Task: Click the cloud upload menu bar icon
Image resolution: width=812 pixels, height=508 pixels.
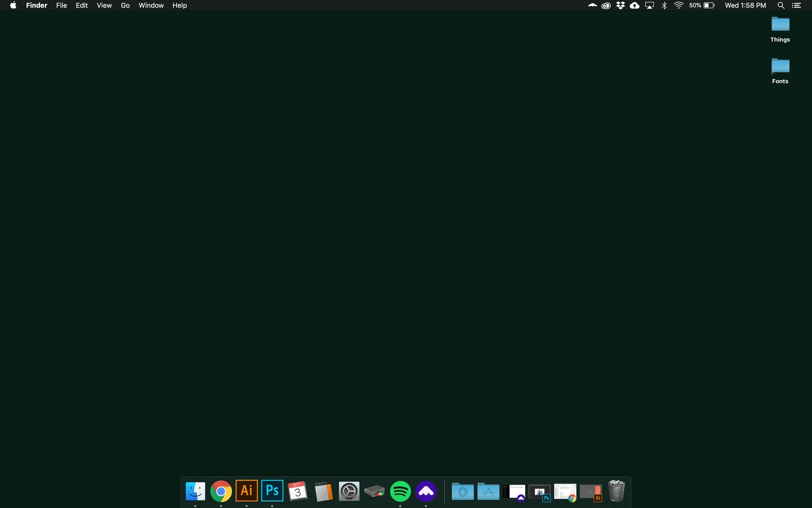Action: pos(635,5)
